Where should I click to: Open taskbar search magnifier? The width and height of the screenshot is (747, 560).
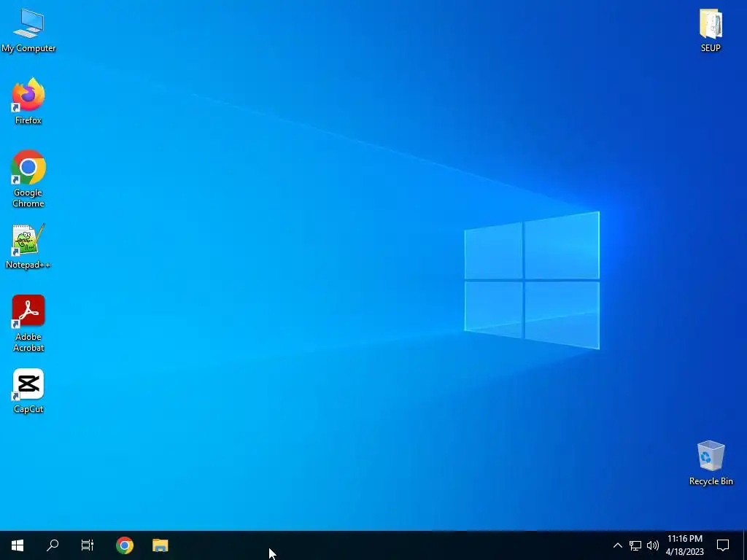point(53,545)
